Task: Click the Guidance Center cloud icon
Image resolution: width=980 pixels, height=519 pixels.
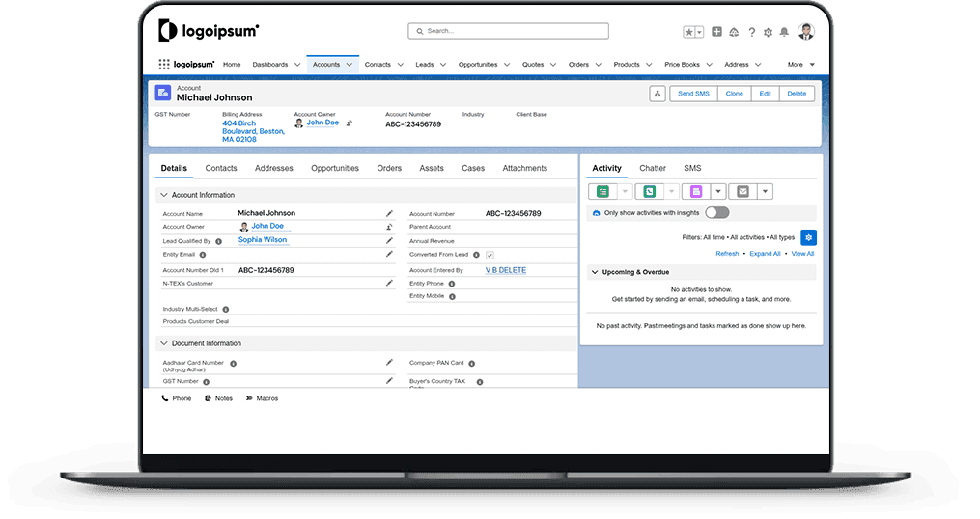Action: pos(734,32)
